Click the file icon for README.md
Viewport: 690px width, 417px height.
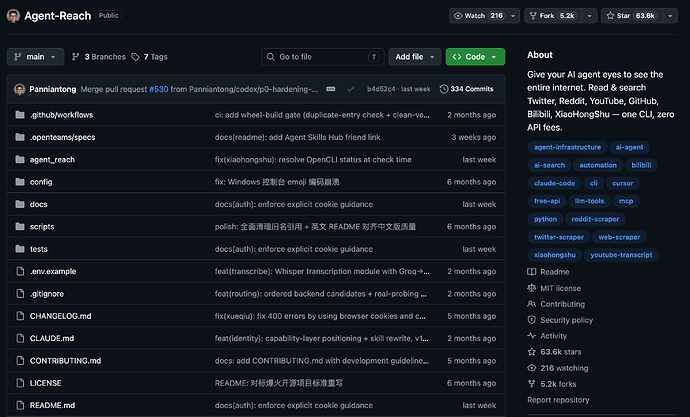(20, 405)
